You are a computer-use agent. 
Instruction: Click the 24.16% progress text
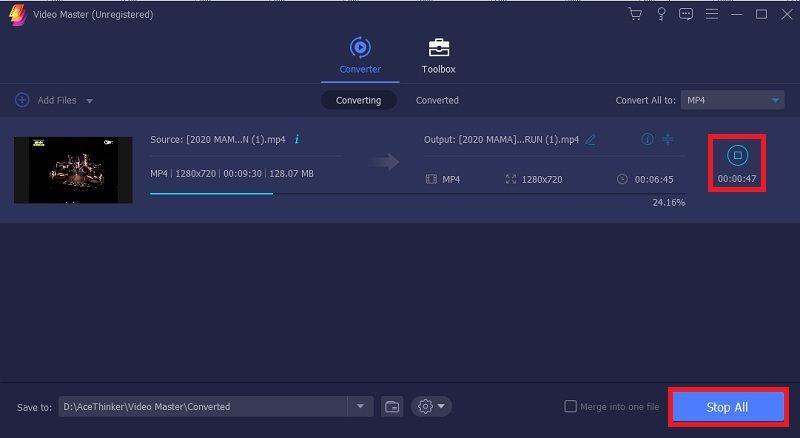click(668, 203)
